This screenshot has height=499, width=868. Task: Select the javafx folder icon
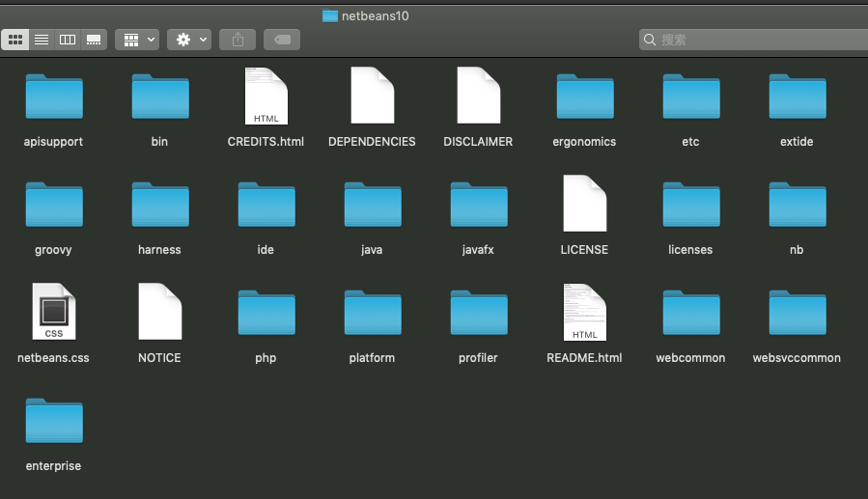[x=480, y=205]
